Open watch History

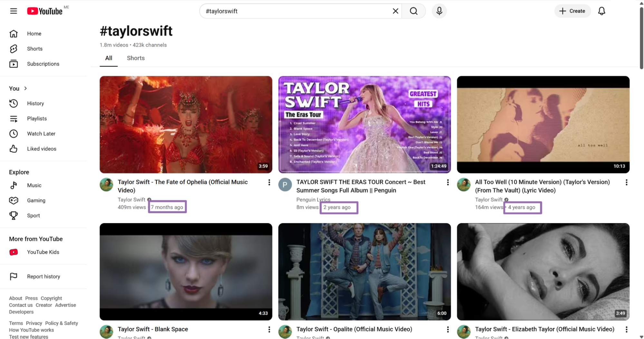(43, 104)
